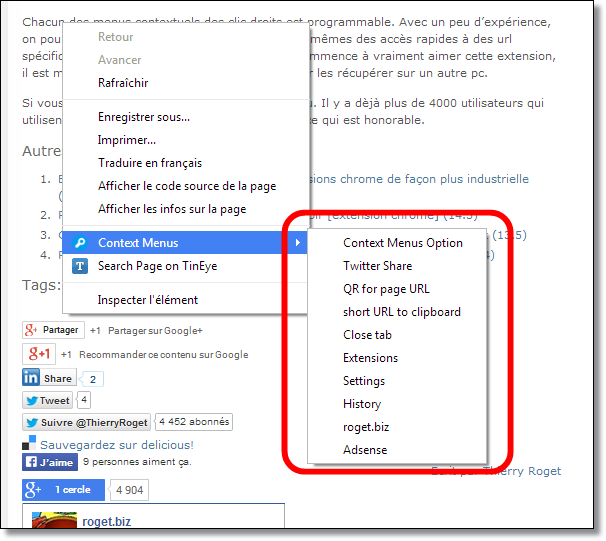Open the roget.biz profile thumbnail

coord(54,520)
